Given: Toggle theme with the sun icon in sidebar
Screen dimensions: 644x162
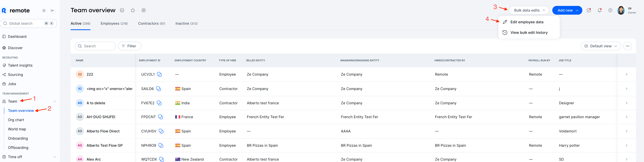Looking at the screenshot, I should pos(44,11).
